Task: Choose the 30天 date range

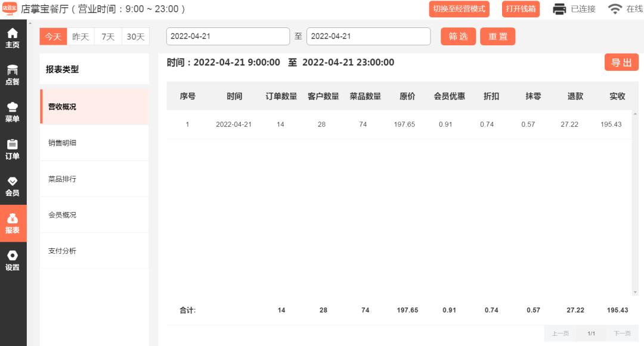Action: [x=135, y=36]
